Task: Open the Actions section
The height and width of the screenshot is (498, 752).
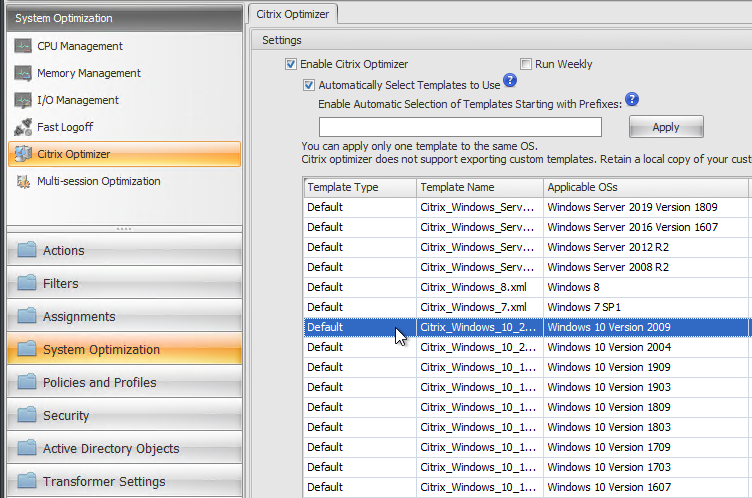Action: point(125,250)
